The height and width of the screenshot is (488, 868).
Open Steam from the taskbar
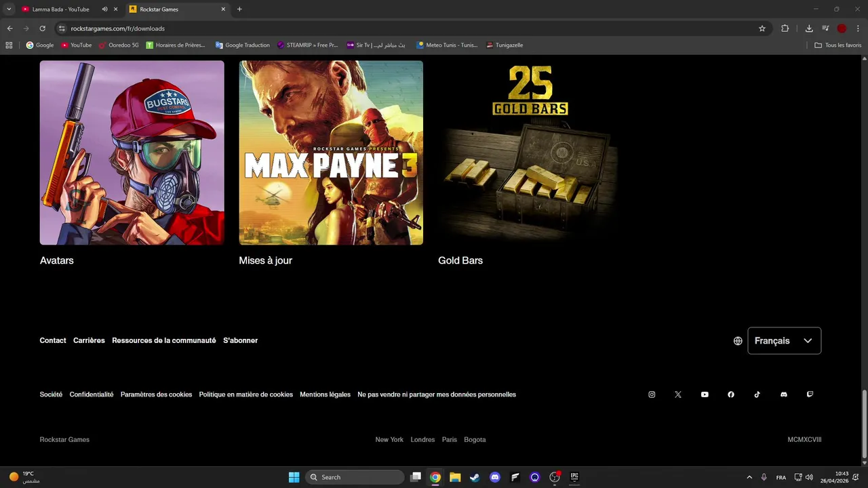point(475,477)
